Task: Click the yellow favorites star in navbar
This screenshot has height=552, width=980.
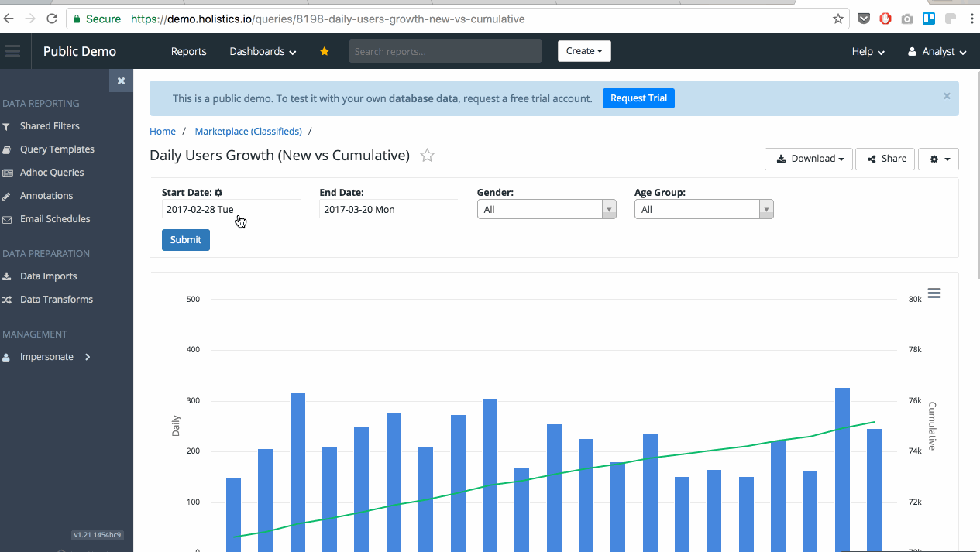Action: pos(325,52)
